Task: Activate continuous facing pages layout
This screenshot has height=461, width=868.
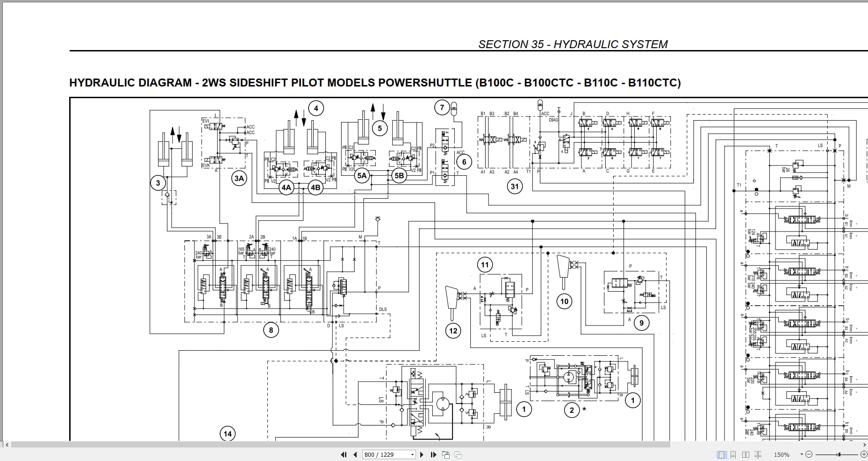Action: tap(758, 454)
